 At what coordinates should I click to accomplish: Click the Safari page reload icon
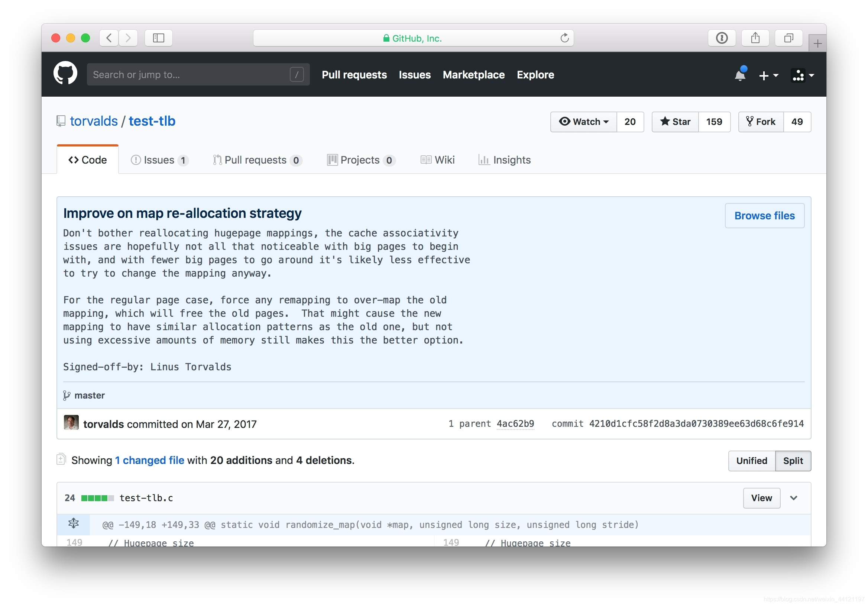point(564,38)
